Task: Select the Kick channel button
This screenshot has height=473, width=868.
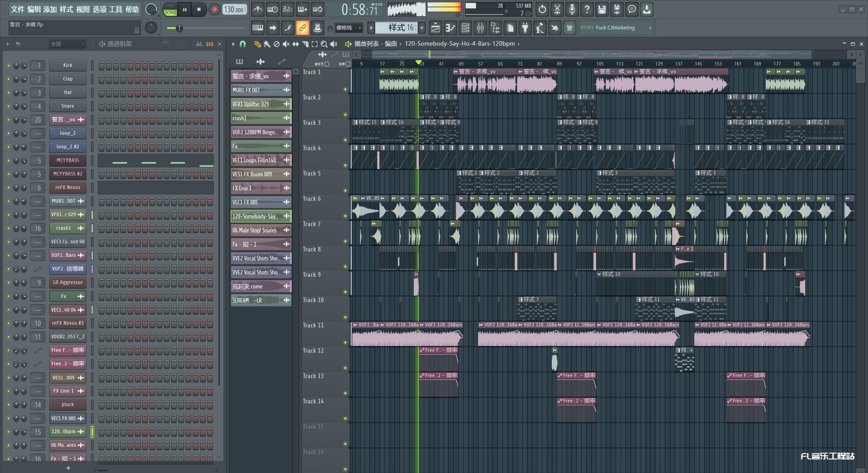Action: (x=68, y=66)
